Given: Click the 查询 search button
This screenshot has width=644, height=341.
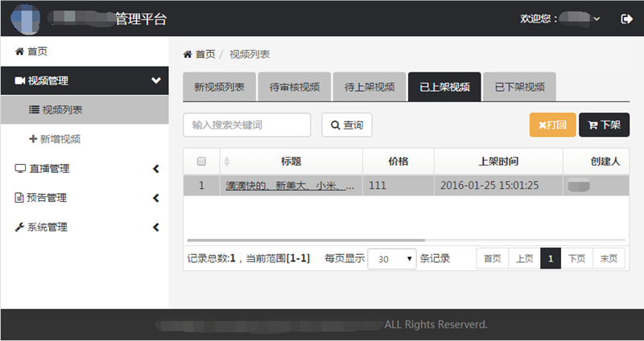Looking at the screenshot, I should [347, 125].
